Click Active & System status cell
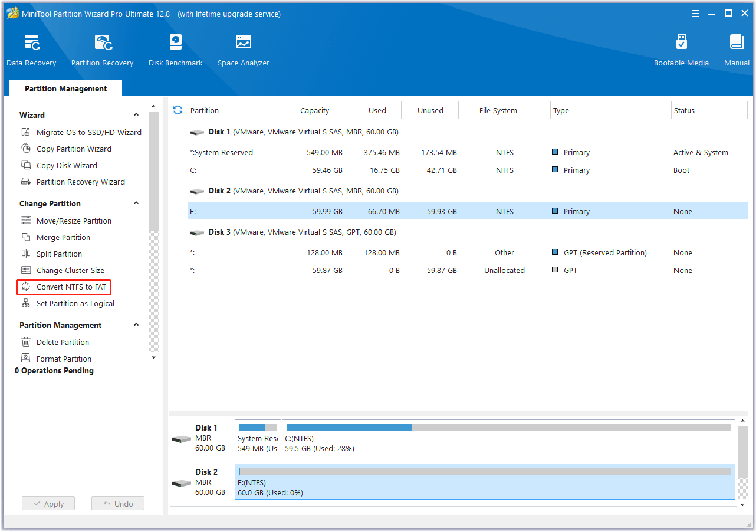The height and width of the screenshot is (532, 756). pos(701,152)
